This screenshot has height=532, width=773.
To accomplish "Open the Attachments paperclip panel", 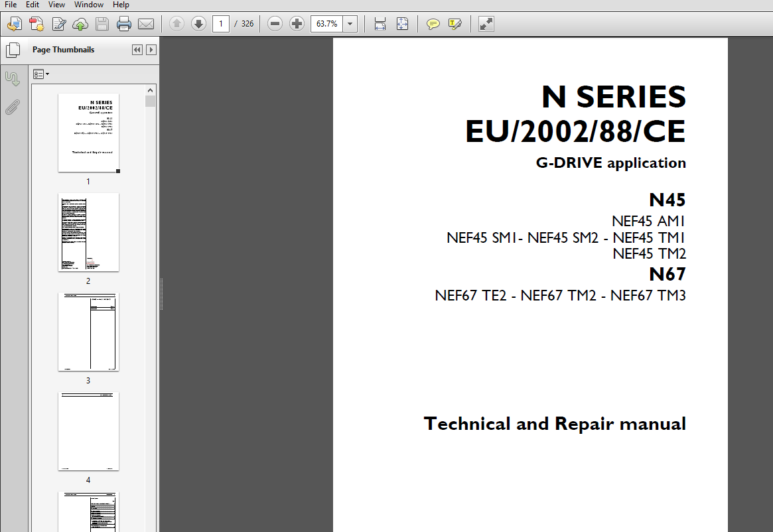I will point(13,107).
